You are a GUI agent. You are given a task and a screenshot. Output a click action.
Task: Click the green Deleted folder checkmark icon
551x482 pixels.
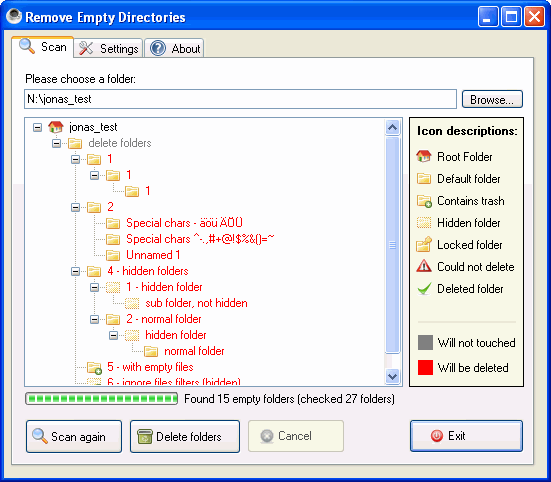tap(424, 289)
